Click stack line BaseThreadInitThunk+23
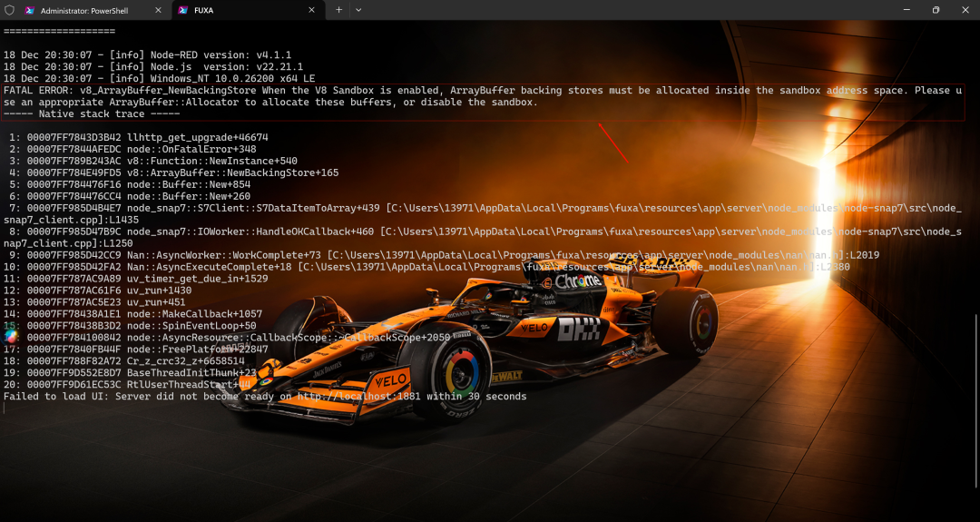Viewport: 980px width, 522px height. pos(130,372)
